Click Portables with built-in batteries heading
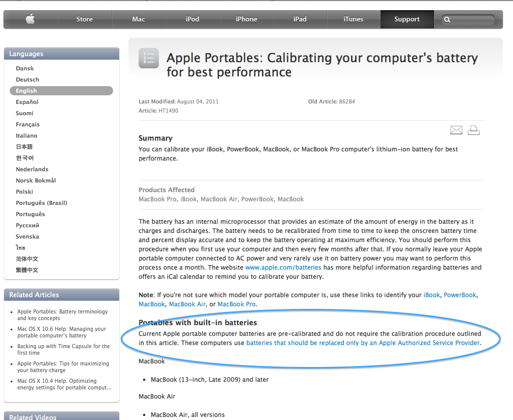513x420 pixels. [x=198, y=323]
